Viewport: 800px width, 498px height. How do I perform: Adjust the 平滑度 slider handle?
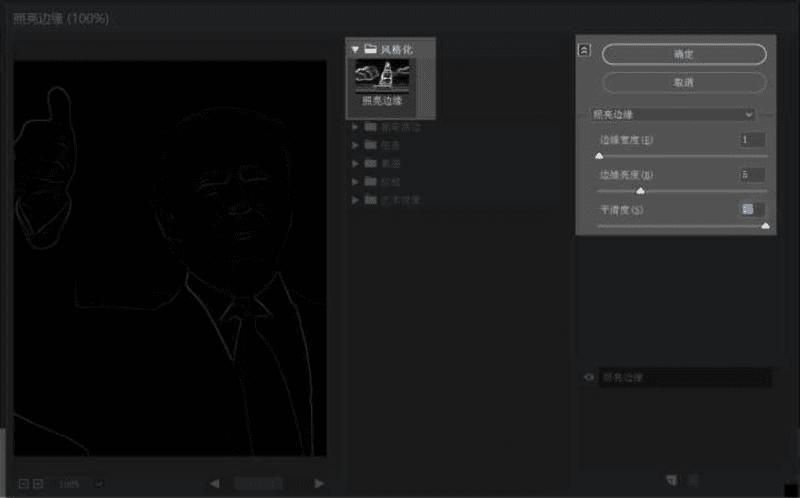tap(765, 226)
